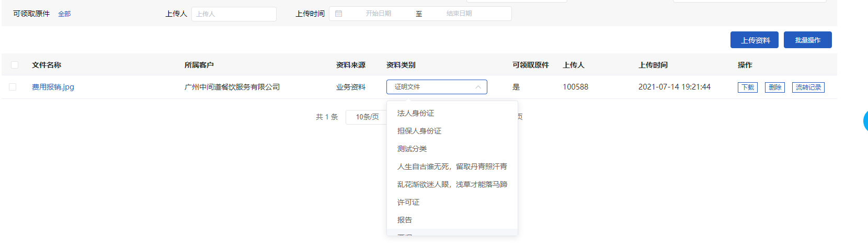Screen dimensions: 868x244
Task: Click the 全部 filter link
Action: click(64, 14)
